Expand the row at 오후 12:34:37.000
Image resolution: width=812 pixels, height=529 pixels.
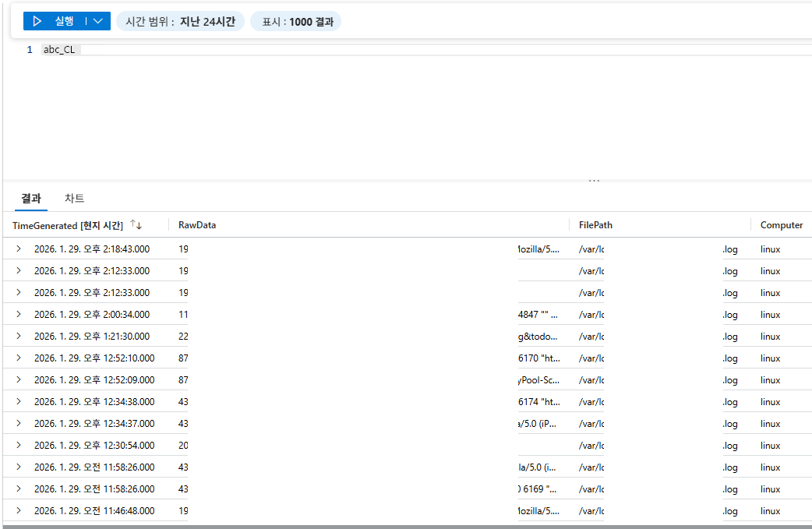click(x=19, y=423)
